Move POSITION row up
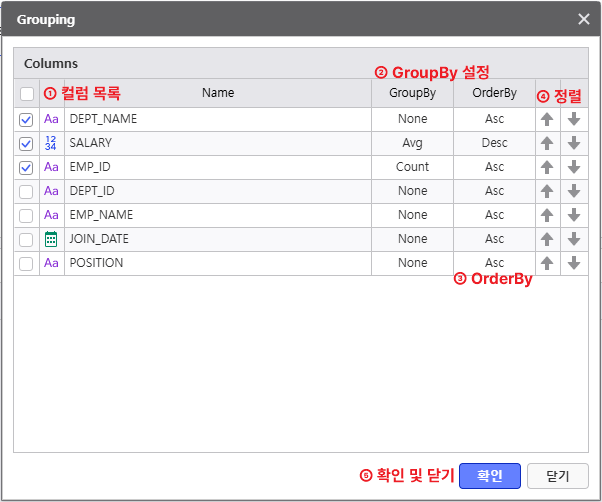602x502 pixels. point(547,263)
